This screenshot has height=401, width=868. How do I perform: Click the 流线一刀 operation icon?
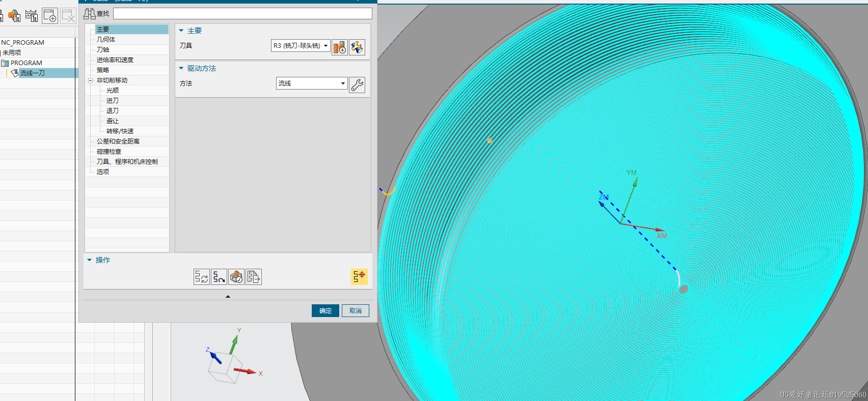[14, 73]
